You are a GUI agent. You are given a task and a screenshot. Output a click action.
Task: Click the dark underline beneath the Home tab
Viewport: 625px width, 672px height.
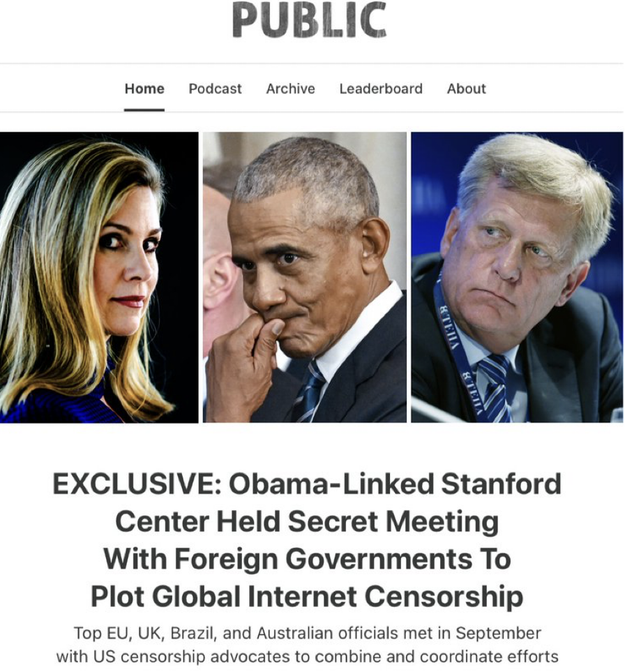pos(144,110)
